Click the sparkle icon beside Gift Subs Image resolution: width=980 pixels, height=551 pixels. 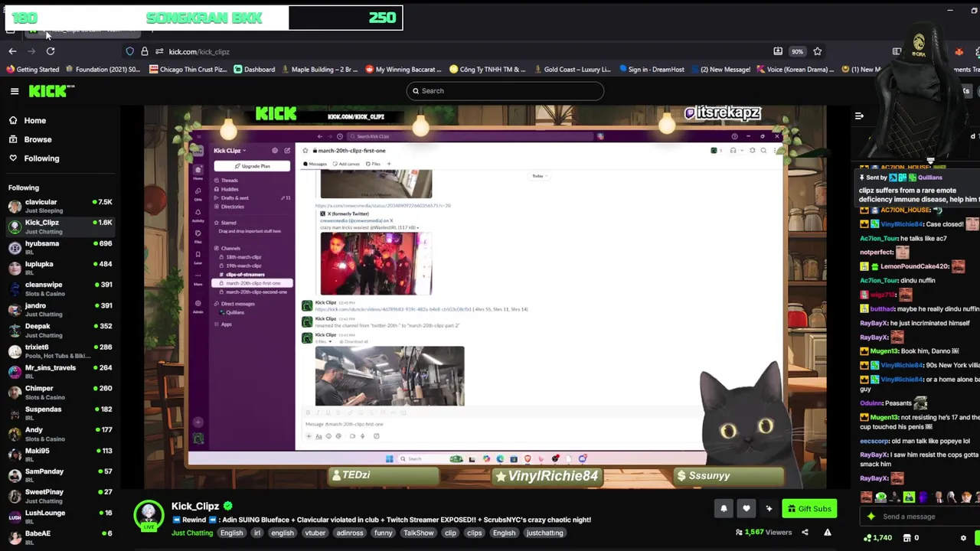pos(769,509)
